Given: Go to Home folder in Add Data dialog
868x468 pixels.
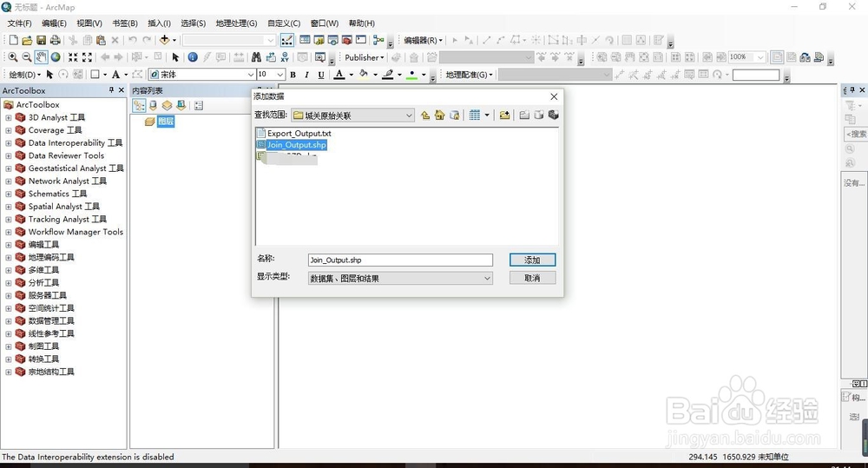Looking at the screenshot, I should (439, 115).
